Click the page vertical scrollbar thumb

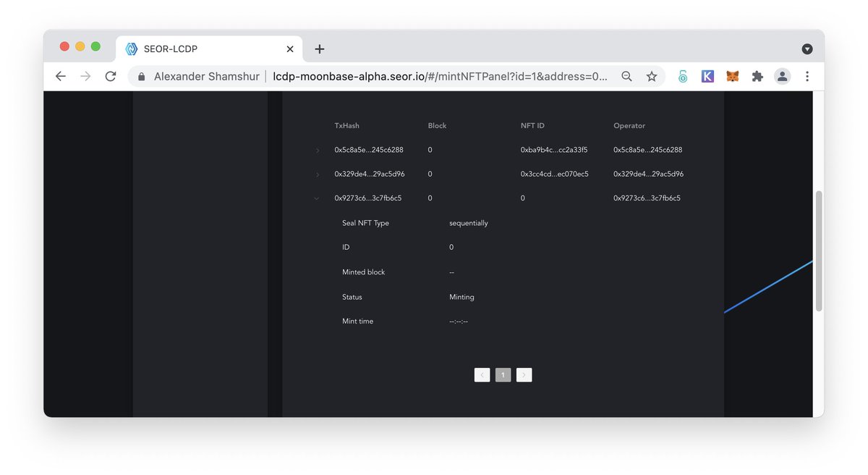tap(819, 251)
